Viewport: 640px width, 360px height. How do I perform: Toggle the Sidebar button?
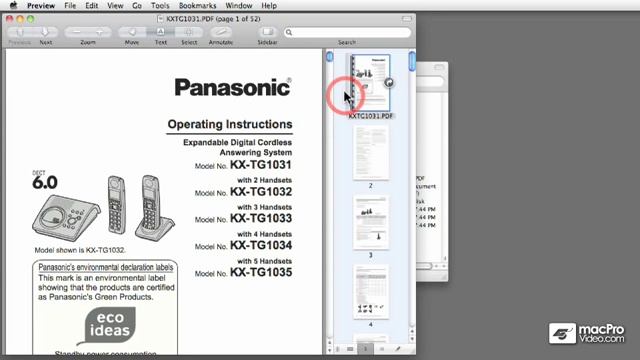[267, 32]
